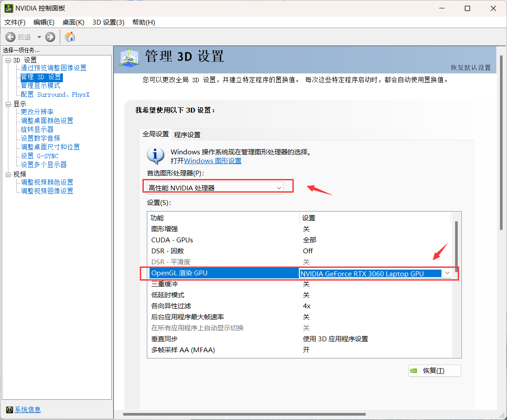
Task: Open the 编辑(E) menu
Action: coord(44,22)
